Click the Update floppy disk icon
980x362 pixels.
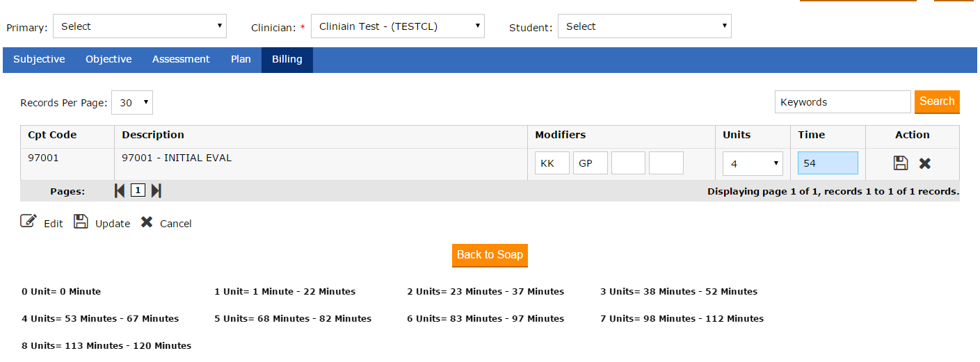pyautogui.click(x=81, y=222)
